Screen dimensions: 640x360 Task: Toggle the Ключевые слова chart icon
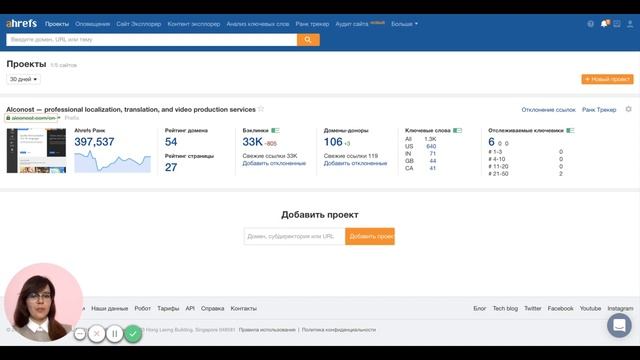coord(458,130)
